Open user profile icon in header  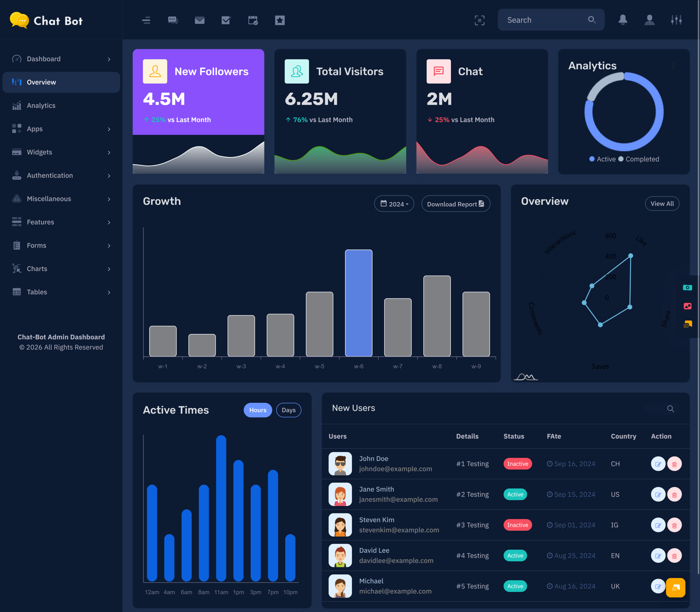[x=649, y=20]
